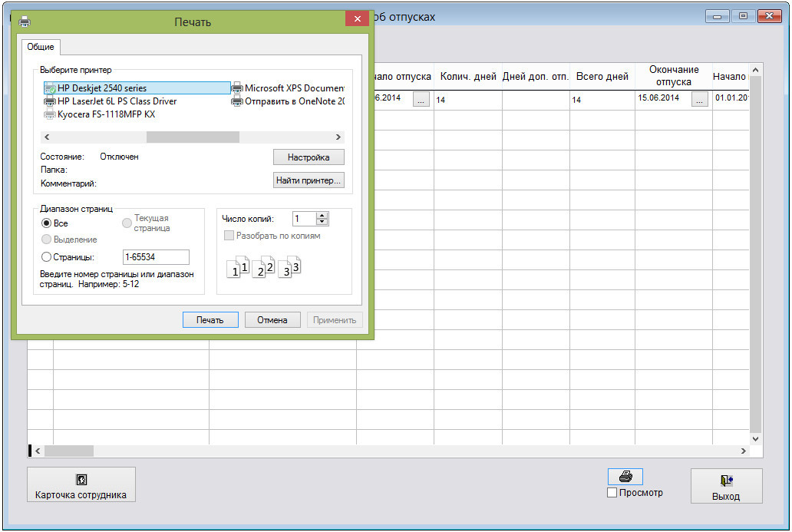
Task: Switch to the Общие tab
Action: [x=41, y=47]
